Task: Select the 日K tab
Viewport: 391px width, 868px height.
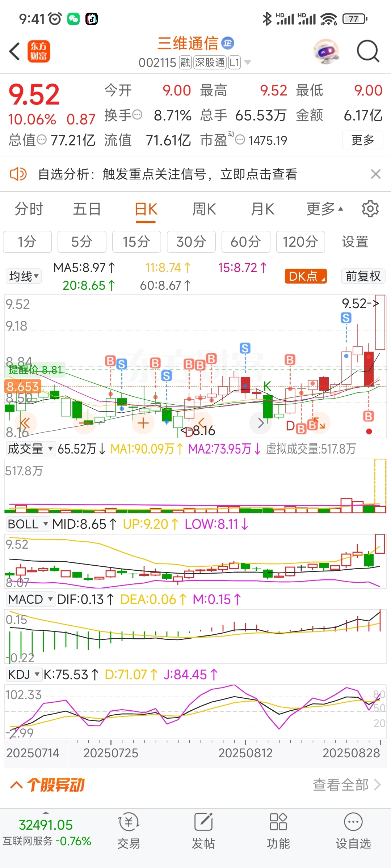Action: 146,209
